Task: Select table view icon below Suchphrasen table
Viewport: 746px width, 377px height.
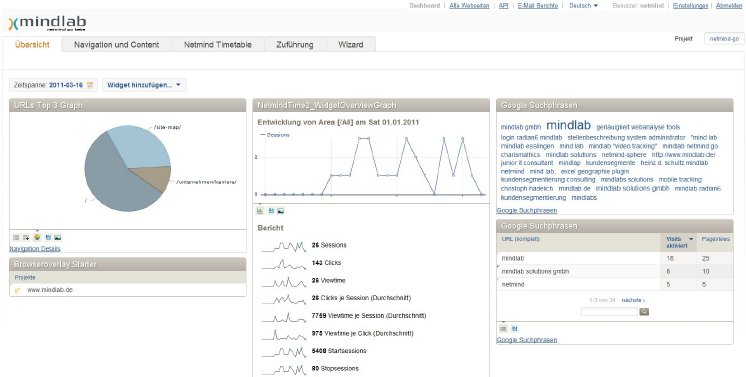Action: [503, 328]
